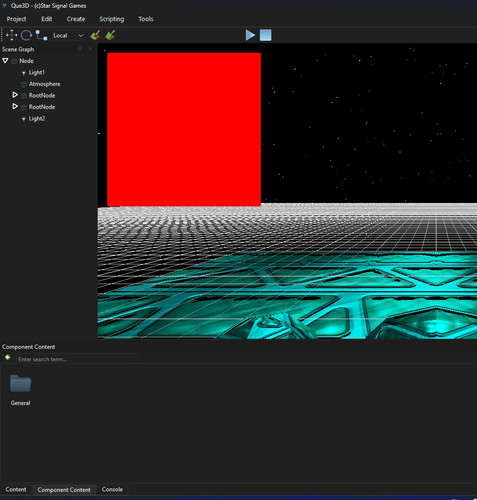Select the Rotate tool
Image resolution: width=477 pixels, height=500 pixels.
click(x=26, y=35)
